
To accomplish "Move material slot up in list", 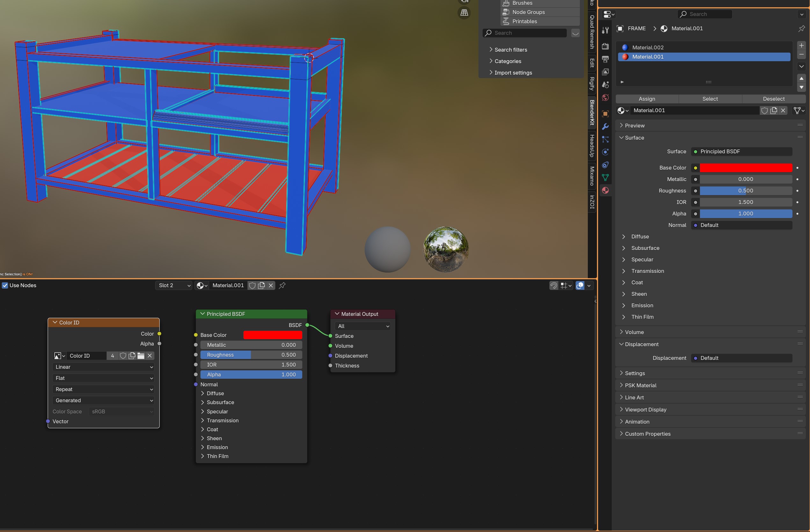I will click(x=801, y=78).
